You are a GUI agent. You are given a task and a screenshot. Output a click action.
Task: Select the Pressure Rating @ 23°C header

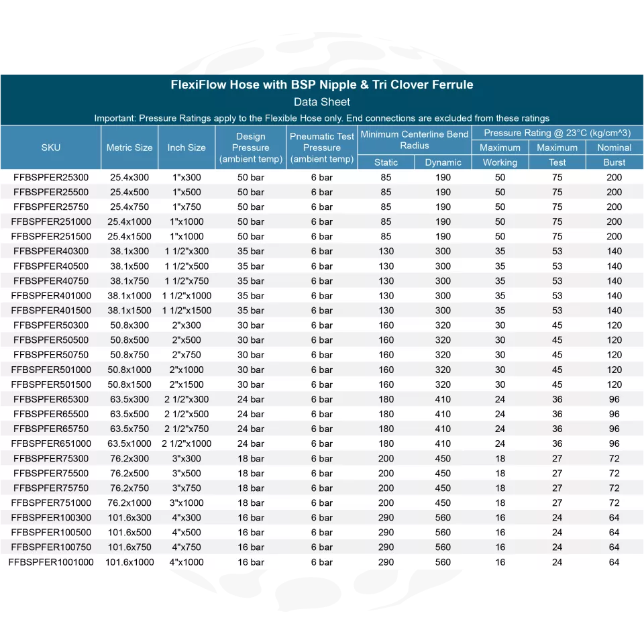tap(557, 133)
